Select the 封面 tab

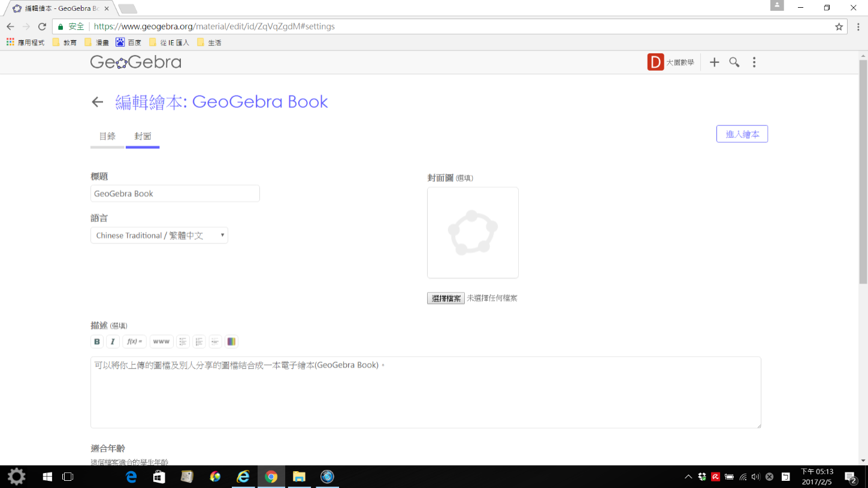(143, 136)
